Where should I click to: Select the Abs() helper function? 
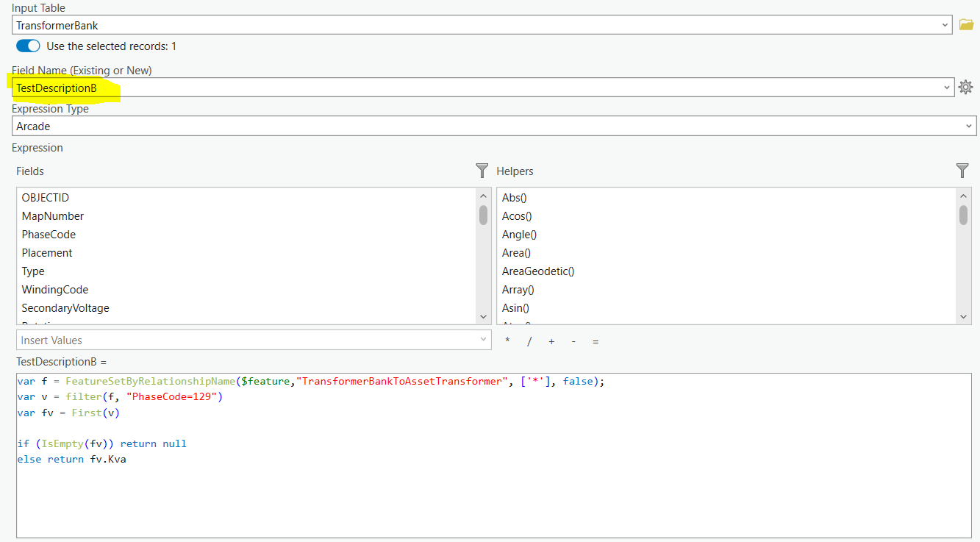(x=514, y=197)
